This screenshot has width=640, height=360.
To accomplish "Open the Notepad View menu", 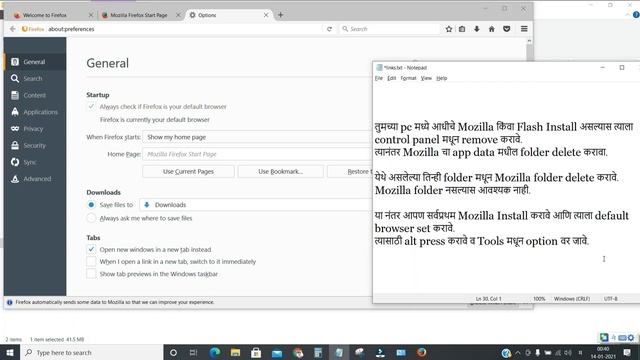I will pyautogui.click(x=426, y=78).
